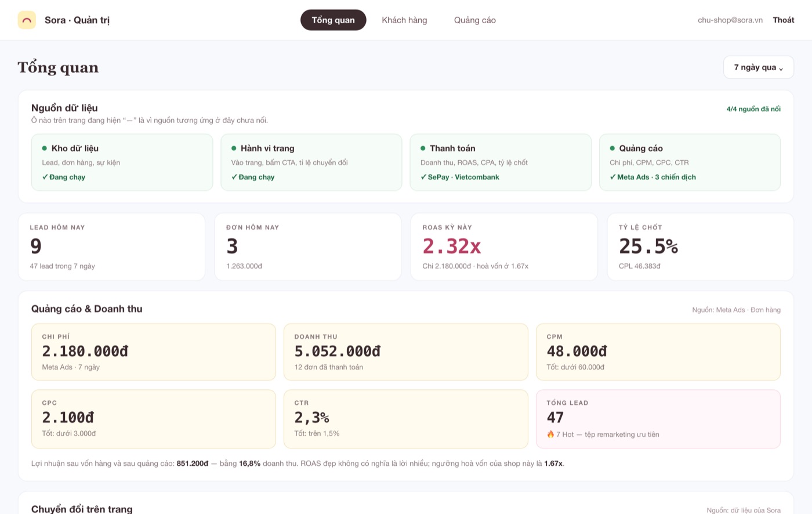This screenshot has height=514, width=812.
Task: Click the 4/4 nguồn đã nối status
Action: (x=753, y=109)
